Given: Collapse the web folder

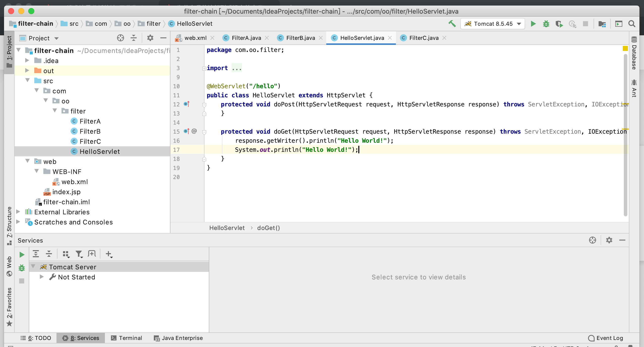Looking at the screenshot, I should click(x=27, y=161).
